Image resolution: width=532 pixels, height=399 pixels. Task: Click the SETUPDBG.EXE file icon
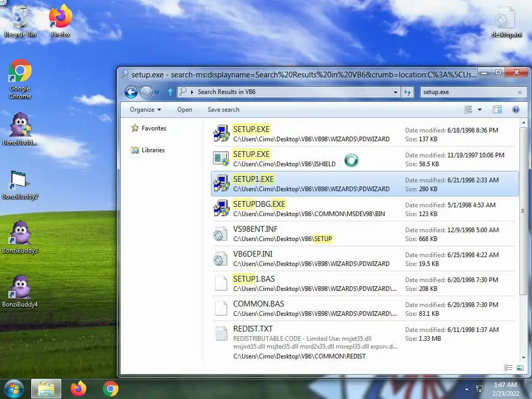pyautogui.click(x=221, y=208)
